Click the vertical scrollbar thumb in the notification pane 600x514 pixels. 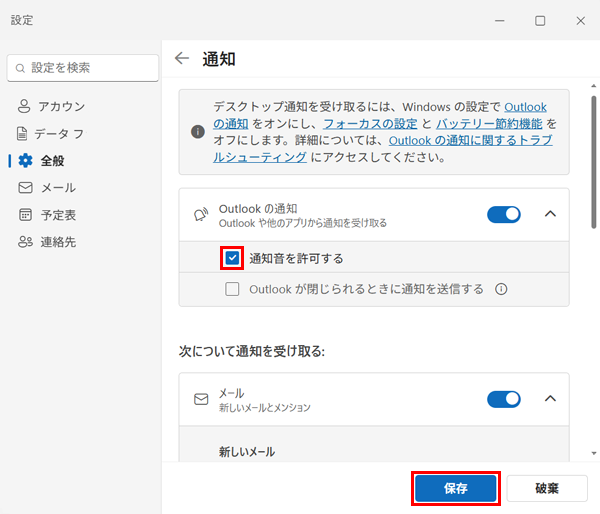click(593, 162)
